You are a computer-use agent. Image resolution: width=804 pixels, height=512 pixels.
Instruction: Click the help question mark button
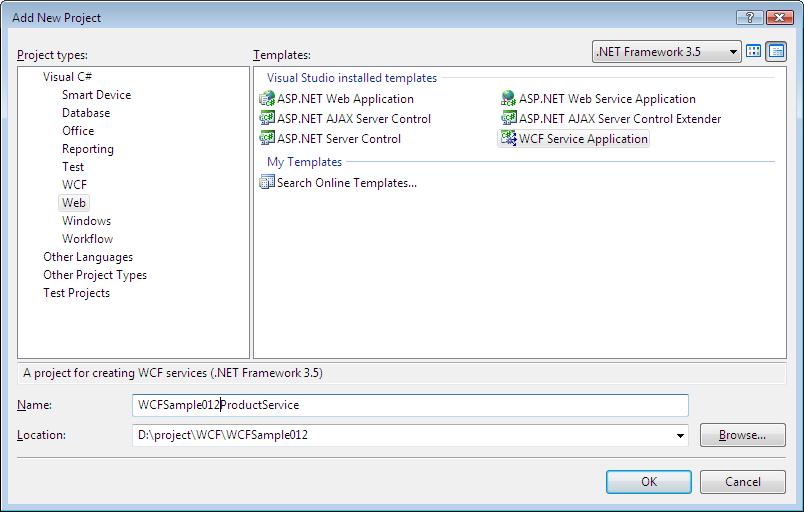click(x=749, y=17)
